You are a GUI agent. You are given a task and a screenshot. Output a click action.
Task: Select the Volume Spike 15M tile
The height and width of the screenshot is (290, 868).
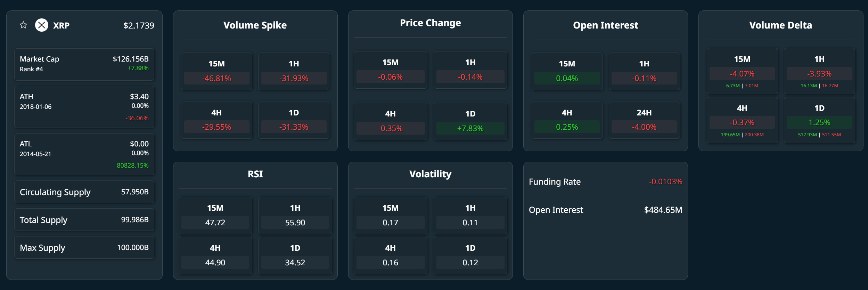(216, 71)
